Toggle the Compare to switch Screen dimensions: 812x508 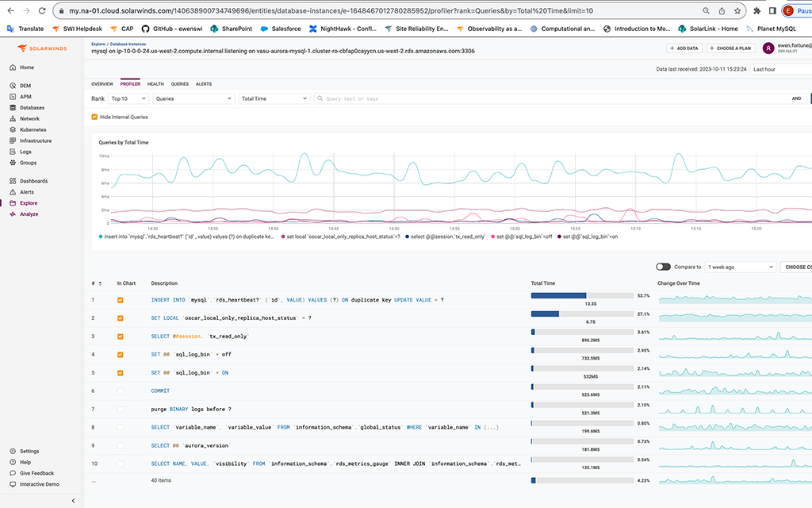[x=665, y=267]
